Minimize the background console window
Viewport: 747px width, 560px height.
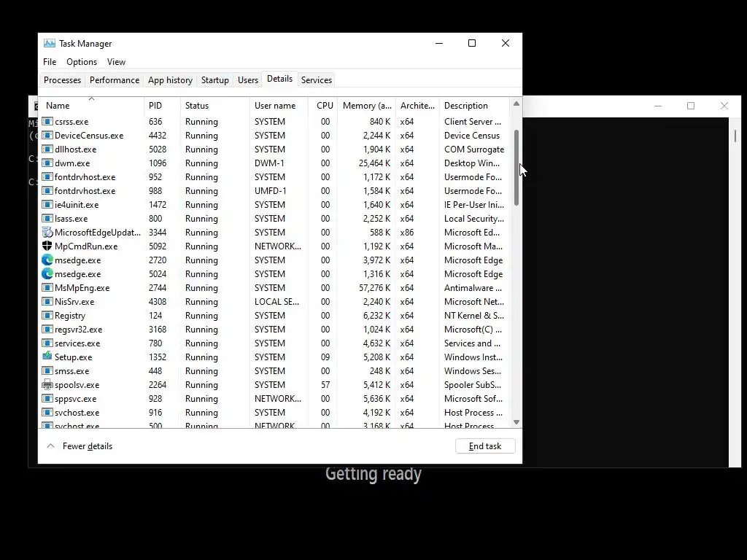click(x=658, y=106)
